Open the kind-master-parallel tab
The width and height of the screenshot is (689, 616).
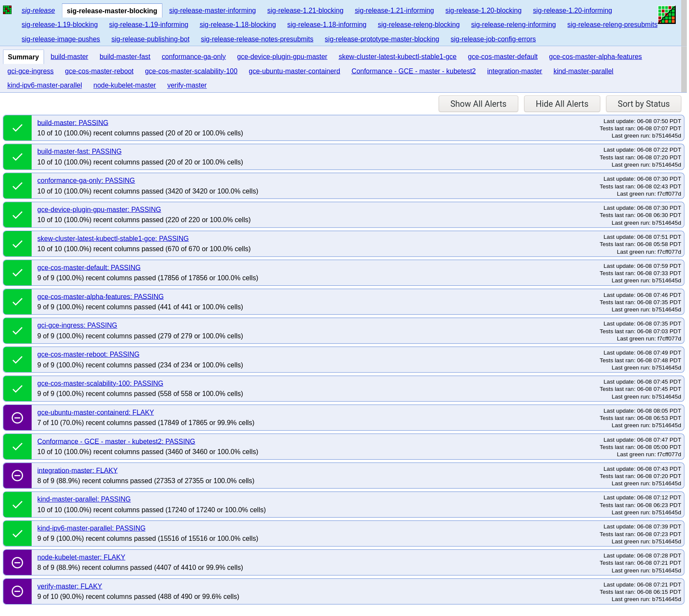pos(583,71)
